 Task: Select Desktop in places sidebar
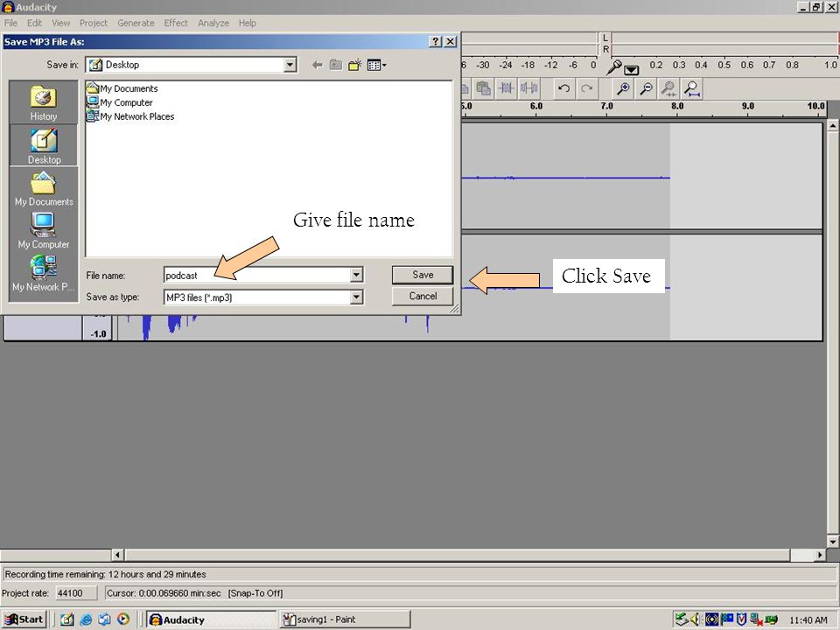[x=44, y=146]
